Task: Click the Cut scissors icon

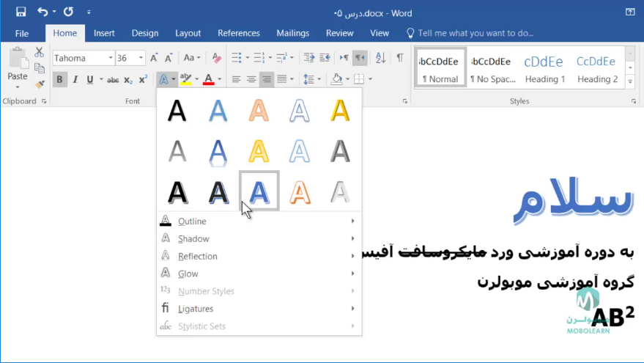Action: pos(39,52)
